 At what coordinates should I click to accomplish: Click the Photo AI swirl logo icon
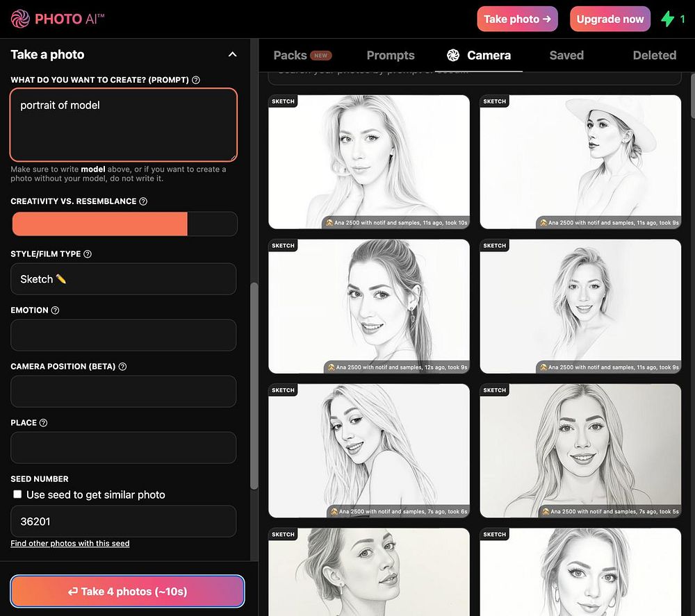(x=20, y=19)
